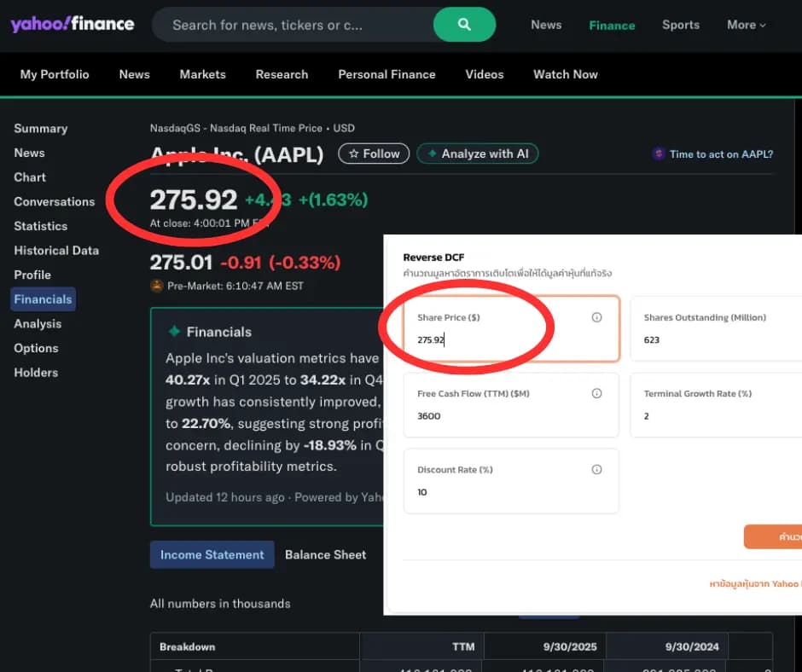
Task: Click the Yahoo Finance logo
Action: click(73, 24)
